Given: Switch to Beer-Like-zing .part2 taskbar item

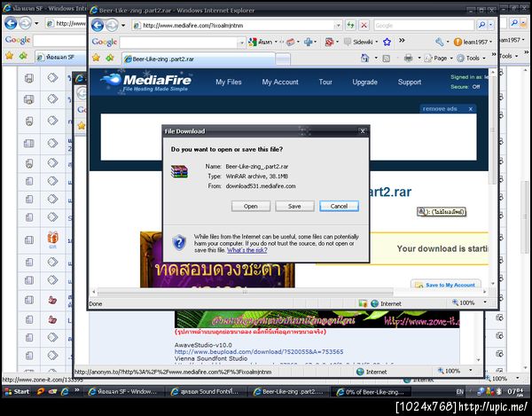Looking at the screenshot, I should [288, 391].
